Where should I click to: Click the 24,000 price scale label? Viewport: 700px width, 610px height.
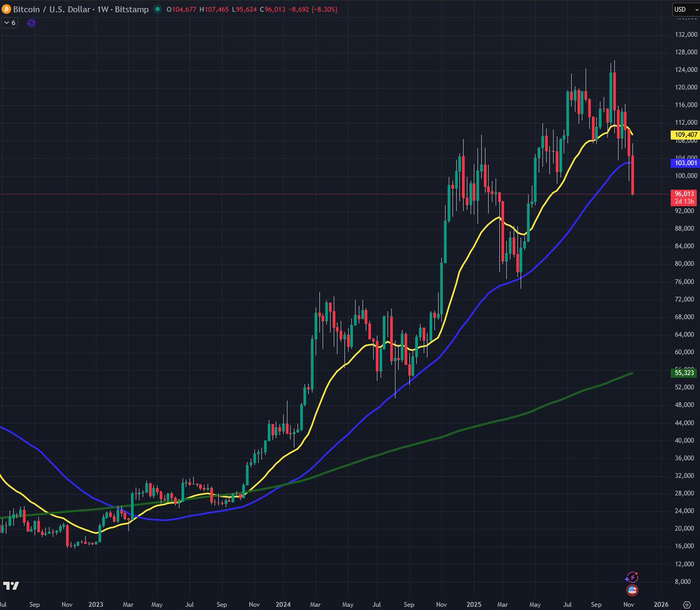point(685,511)
